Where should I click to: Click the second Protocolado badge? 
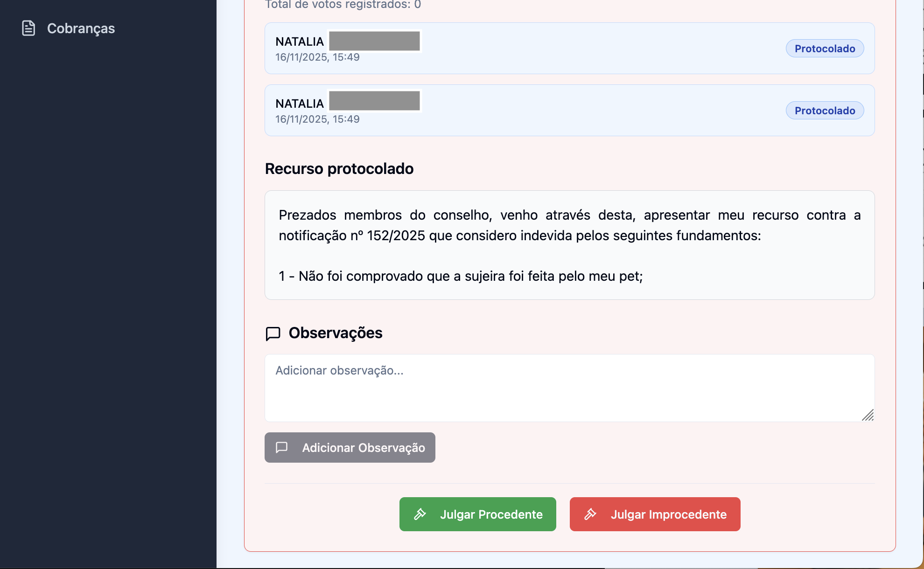(x=825, y=111)
